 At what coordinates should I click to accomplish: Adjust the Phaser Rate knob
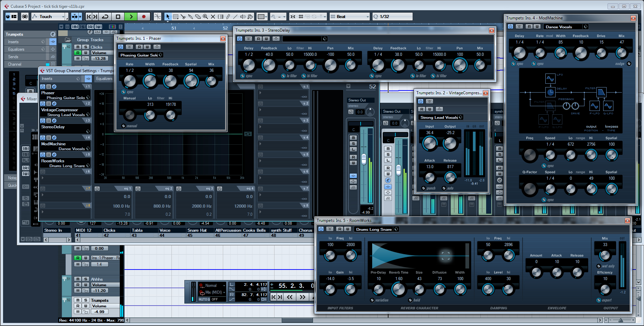[x=130, y=81]
